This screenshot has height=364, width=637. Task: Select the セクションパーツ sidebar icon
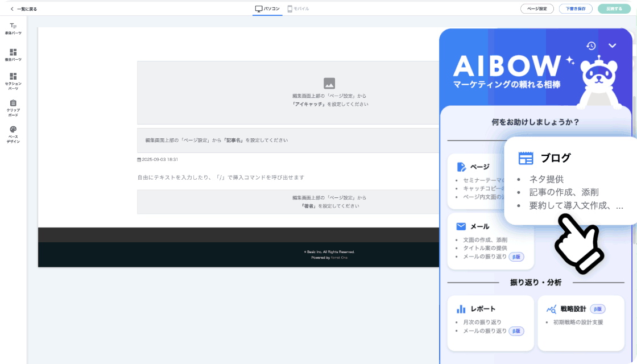[x=13, y=81]
